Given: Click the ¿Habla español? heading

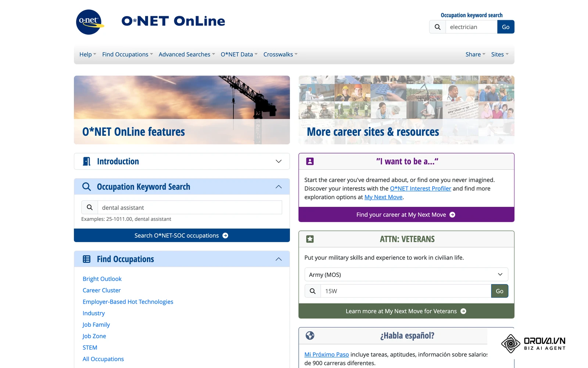Looking at the screenshot, I should pos(407,336).
